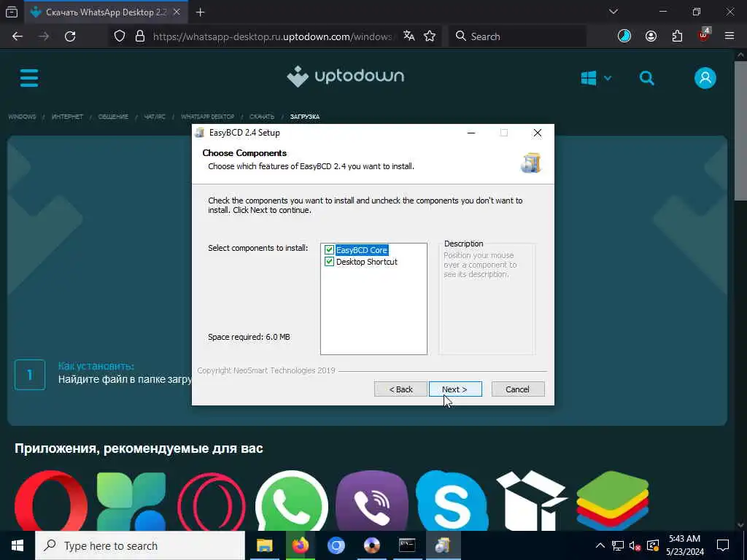
Task: Close the WhatsApp Desktop tab
Action: pos(177,12)
